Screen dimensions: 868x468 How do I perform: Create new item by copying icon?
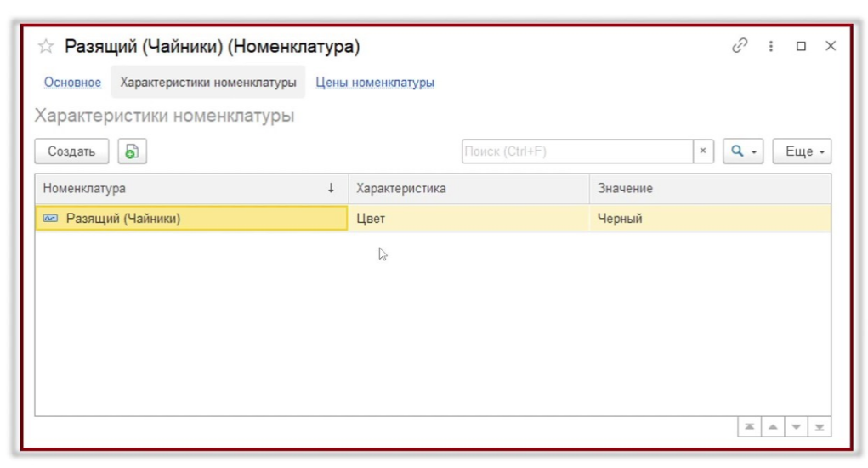[x=132, y=151]
